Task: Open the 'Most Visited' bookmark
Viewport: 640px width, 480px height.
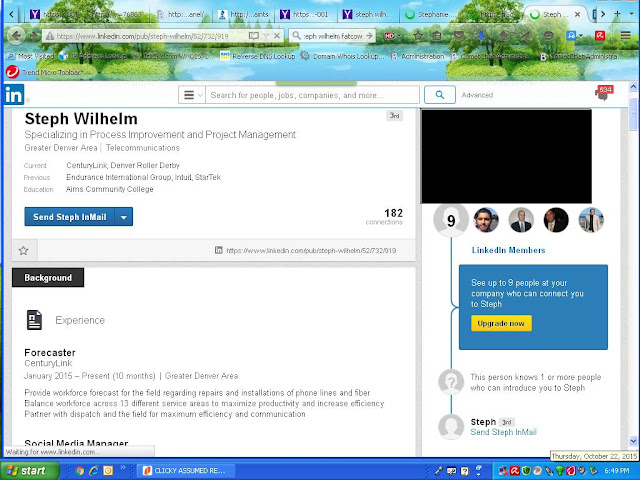Action: click(x=31, y=56)
